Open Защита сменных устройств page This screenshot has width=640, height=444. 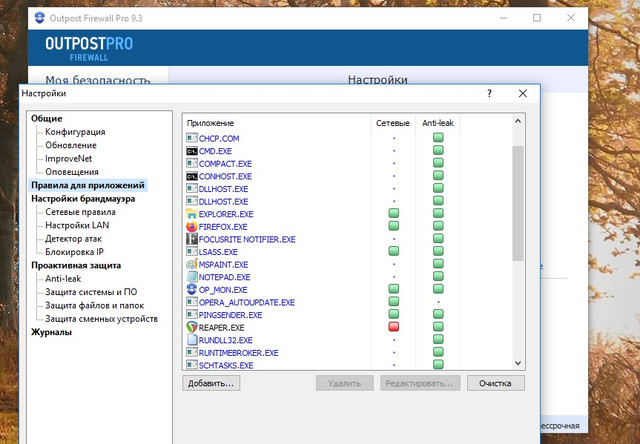point(101,319)
